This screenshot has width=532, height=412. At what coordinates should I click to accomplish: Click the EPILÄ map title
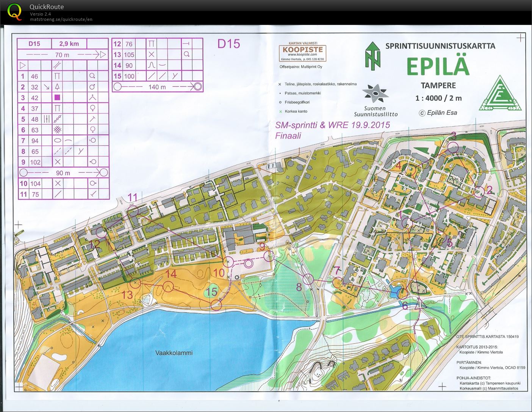coord(439,67)
